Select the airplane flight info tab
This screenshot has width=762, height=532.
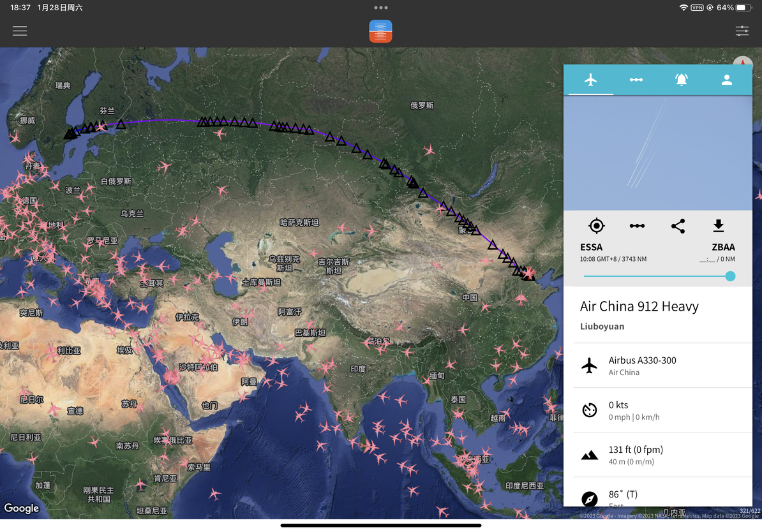click(590, 80)
